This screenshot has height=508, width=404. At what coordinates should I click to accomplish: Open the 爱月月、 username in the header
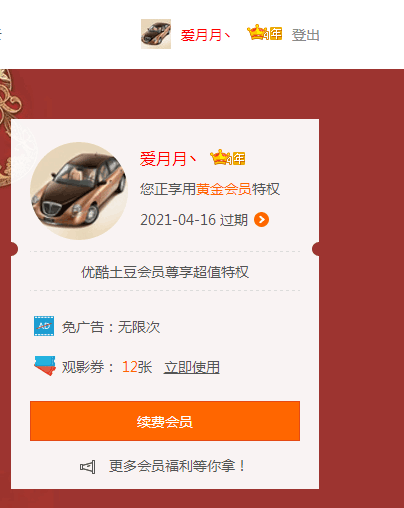coord(205,35)
